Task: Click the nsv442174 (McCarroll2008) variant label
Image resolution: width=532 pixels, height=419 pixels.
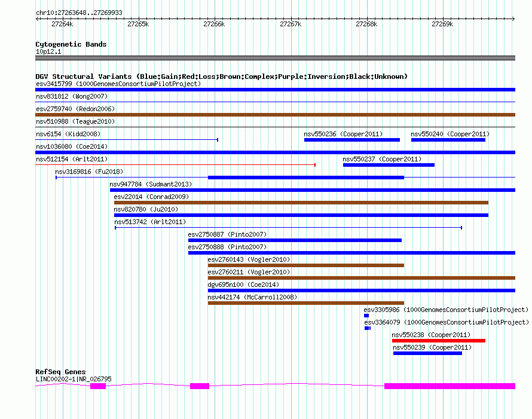Action: click(x=252, y=297)
